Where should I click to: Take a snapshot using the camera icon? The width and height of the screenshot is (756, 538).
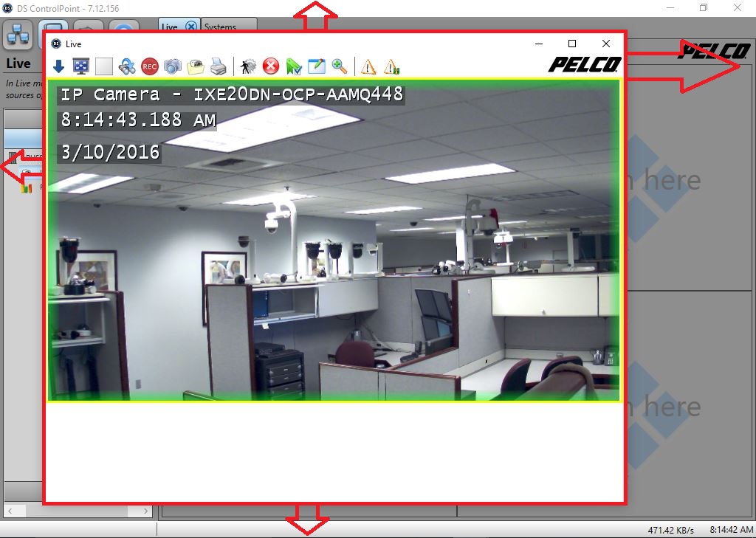173,66
